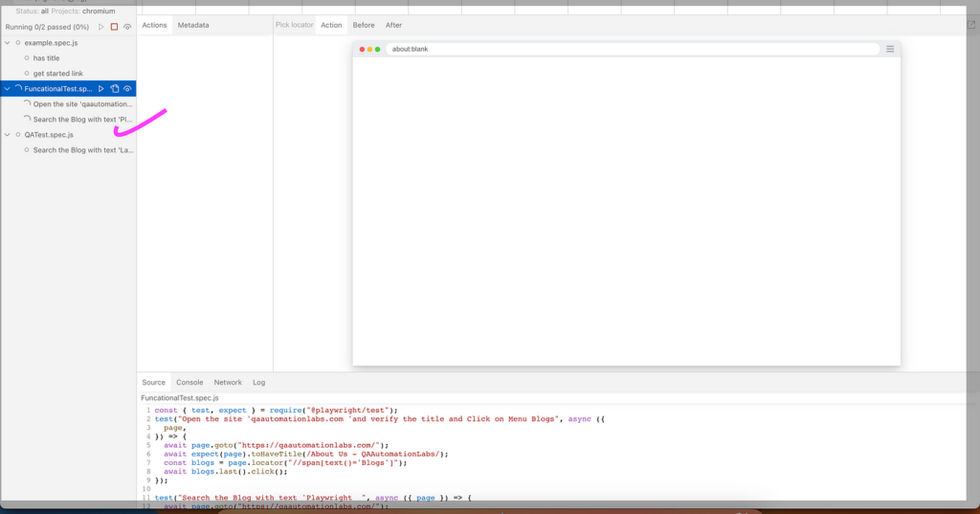
Task: Open the Action snapshot tab
Action: [x=331, y=25]
